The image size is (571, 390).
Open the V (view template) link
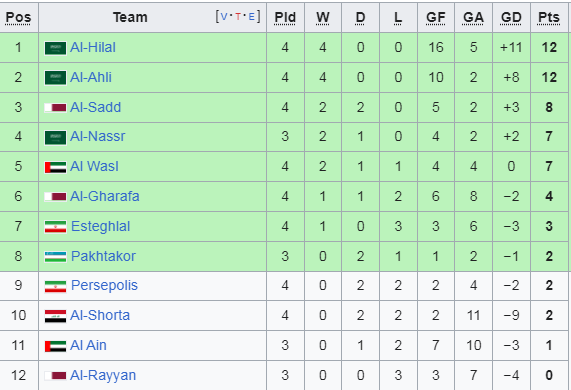coord(224,17)
